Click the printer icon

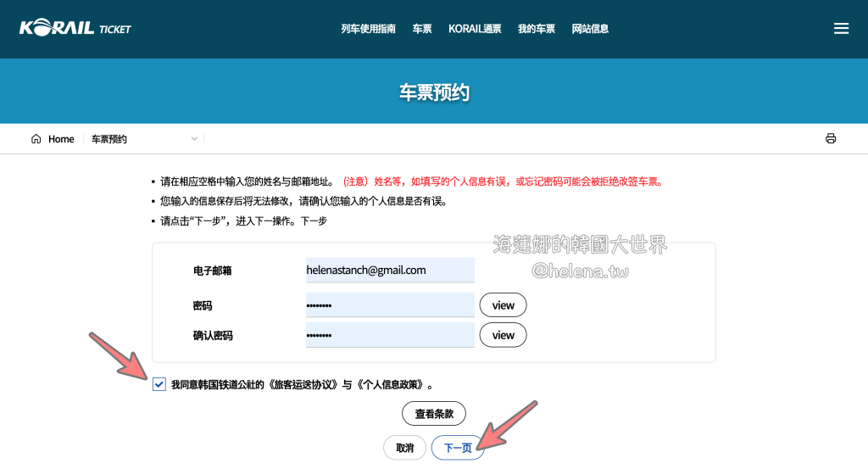(831, 138)
